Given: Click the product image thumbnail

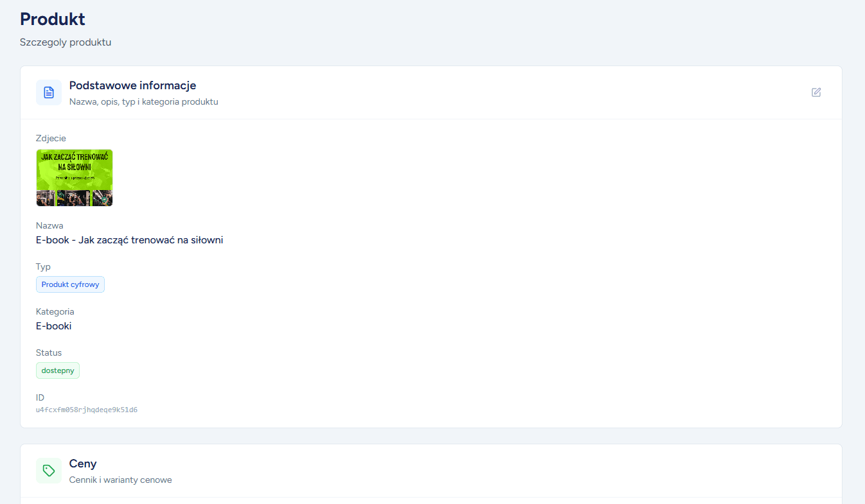Looking at the screenshot, I should coord(74,178).
